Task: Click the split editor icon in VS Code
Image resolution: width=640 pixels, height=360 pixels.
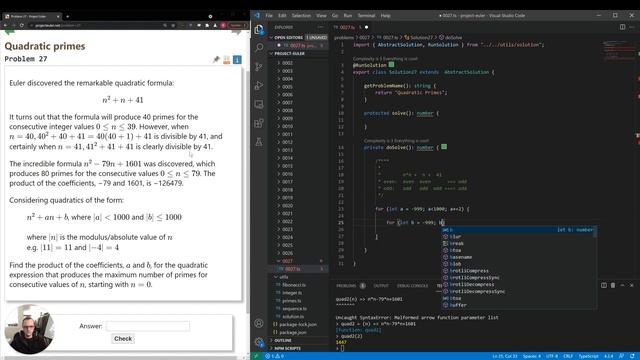Action: [x=622, y=27]
